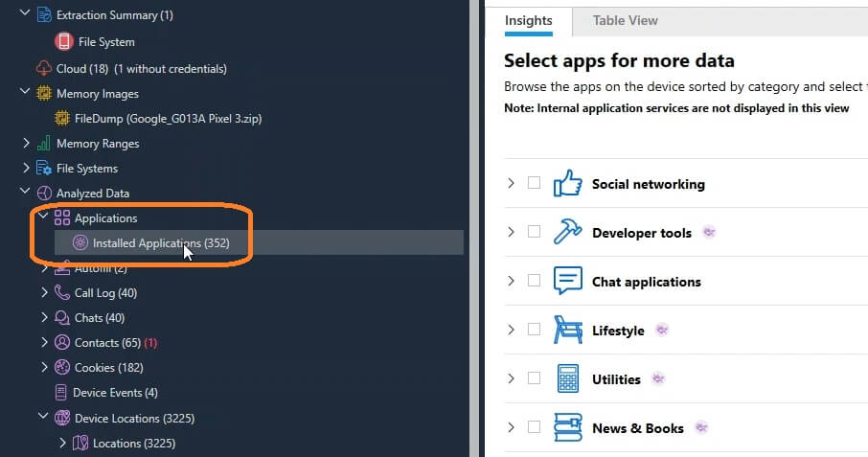The width and height of the screenshot is (868, 457).
Task: Click the Lifestyle chair icon
Action: (568, 331)
